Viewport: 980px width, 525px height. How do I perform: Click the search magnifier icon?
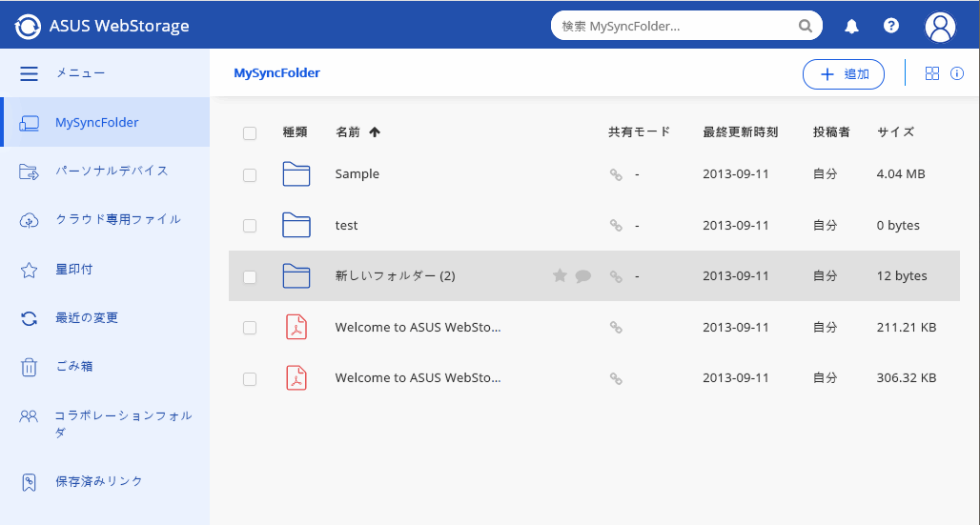(x=805, y=27)
